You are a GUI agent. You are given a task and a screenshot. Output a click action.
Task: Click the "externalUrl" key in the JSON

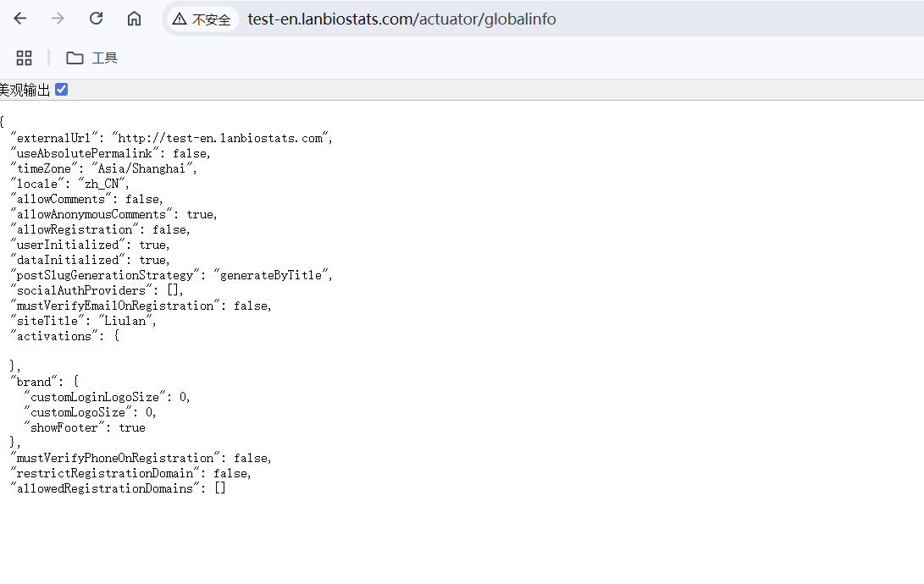53,138
